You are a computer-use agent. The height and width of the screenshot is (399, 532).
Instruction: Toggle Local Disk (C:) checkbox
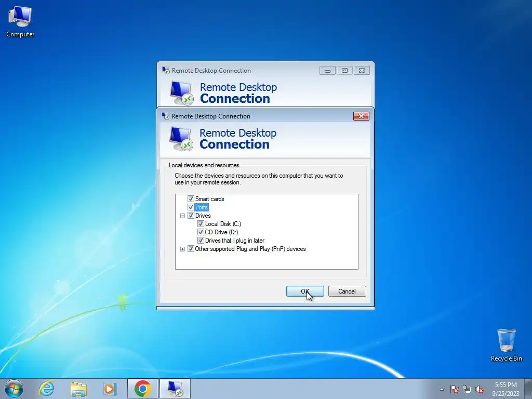pos(201,224)
